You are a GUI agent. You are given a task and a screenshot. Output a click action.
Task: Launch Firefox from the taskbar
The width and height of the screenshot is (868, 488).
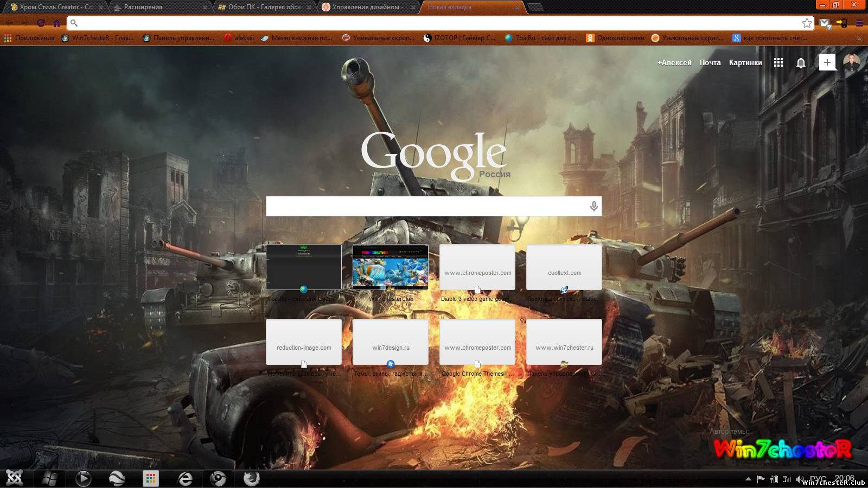click(x=251, y=478)
